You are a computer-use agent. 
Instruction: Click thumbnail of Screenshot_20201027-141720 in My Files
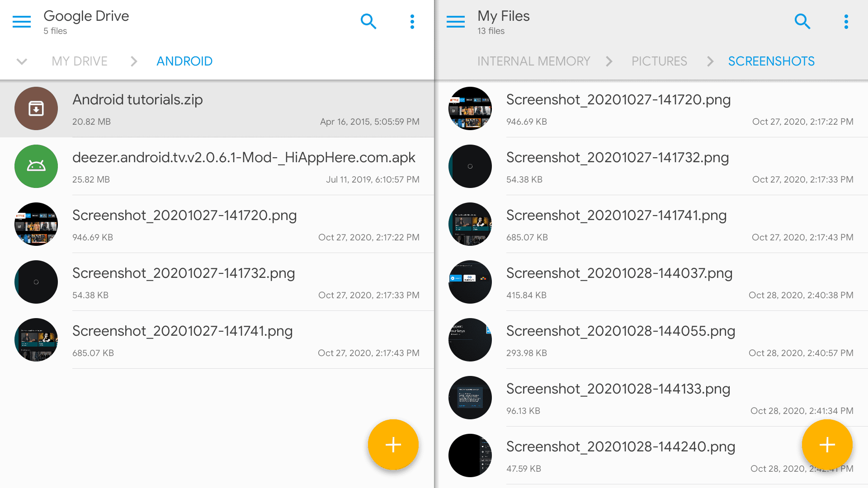pyautogui.click(x=470, y=108)
